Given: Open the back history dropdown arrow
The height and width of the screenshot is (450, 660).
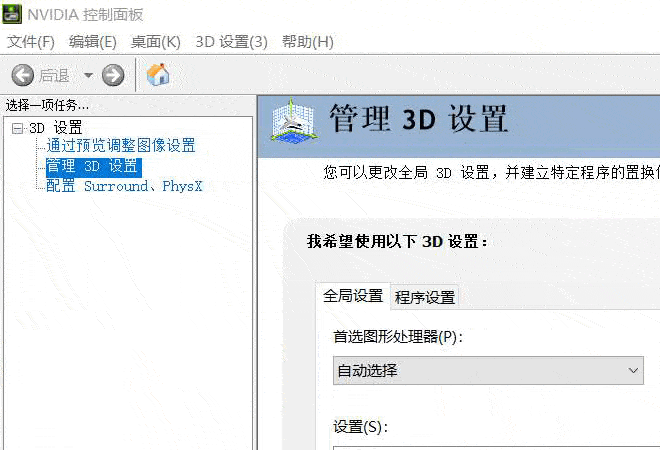Looking at the screenshot, I should [x=88, y=76].
